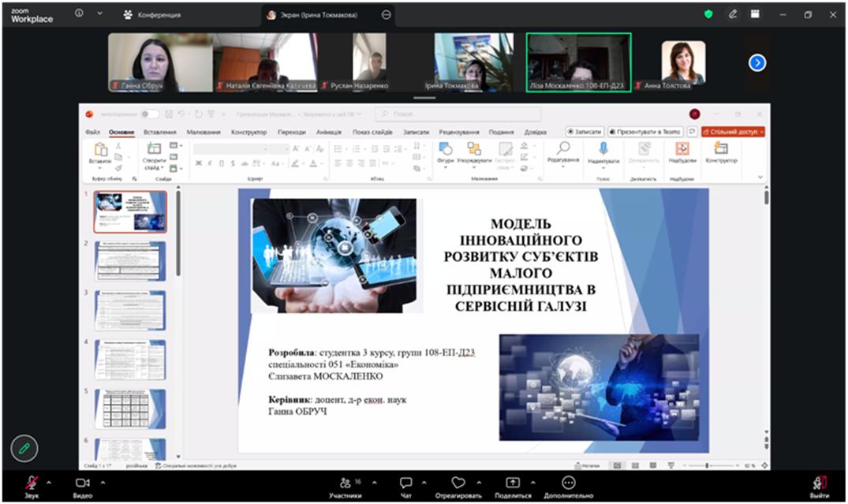
Task: Select slide 3 thumbnail in slide panel
Action: pyautogui.click(x=130, y=310)
